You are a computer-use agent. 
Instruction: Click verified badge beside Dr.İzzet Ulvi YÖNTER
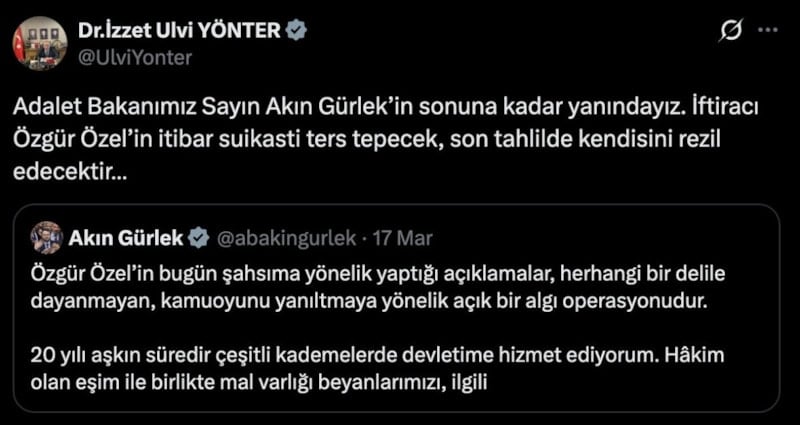296,31
